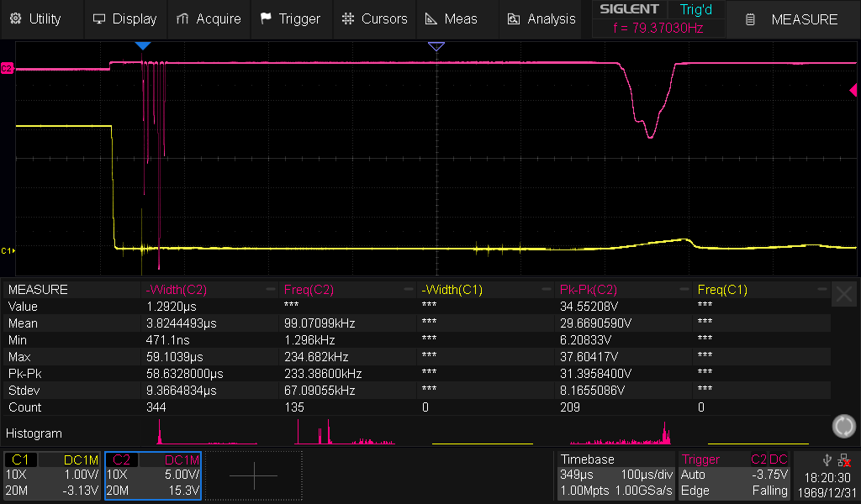The width and height of the screenshot is (861, 504).
Task: Select the pink trigger level arrow
Action: [853, 90]
